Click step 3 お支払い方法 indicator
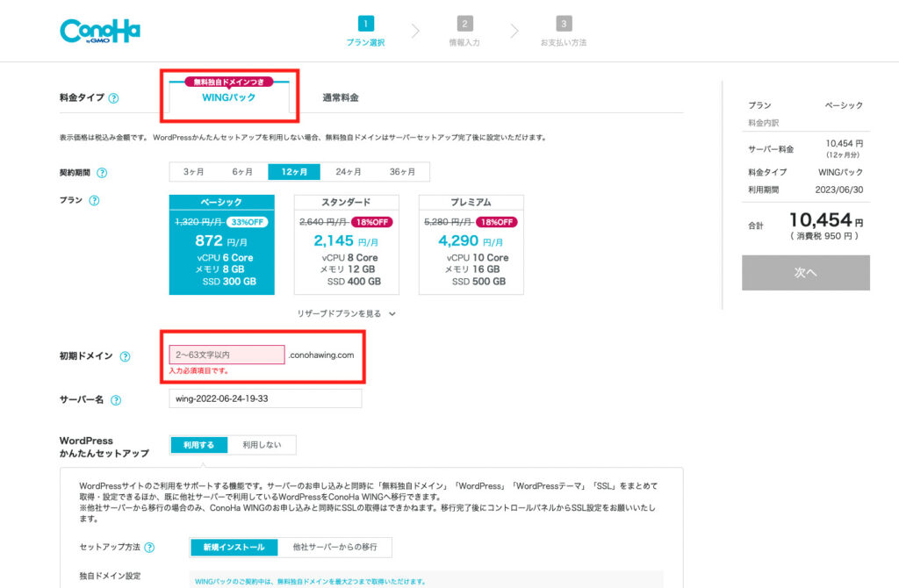 [x=564, y=31]
